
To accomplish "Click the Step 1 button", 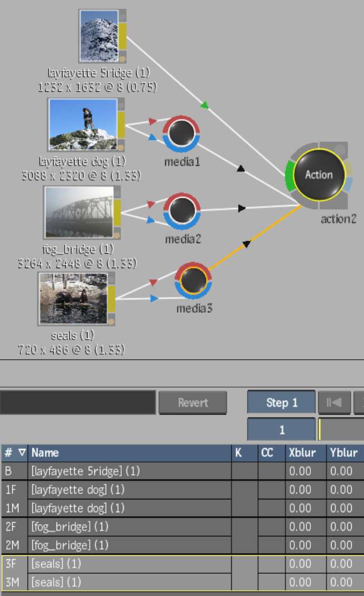I will point(281,402).
